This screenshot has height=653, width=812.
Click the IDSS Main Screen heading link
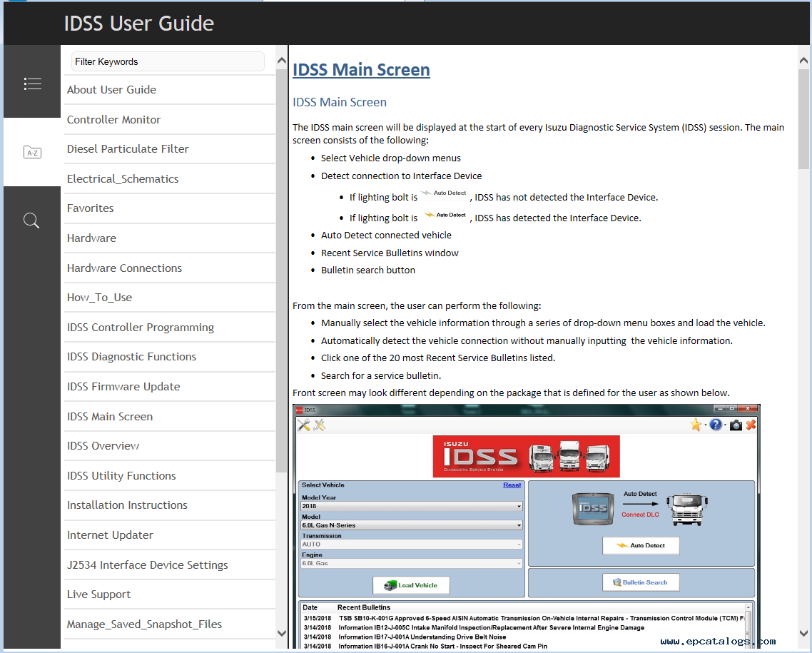[361, 69]
